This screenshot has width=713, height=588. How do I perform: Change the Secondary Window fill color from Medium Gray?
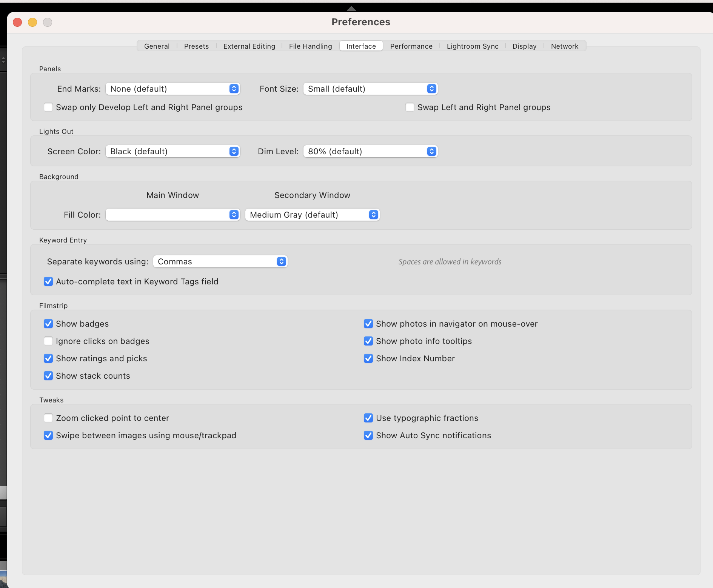coord(312,215)
